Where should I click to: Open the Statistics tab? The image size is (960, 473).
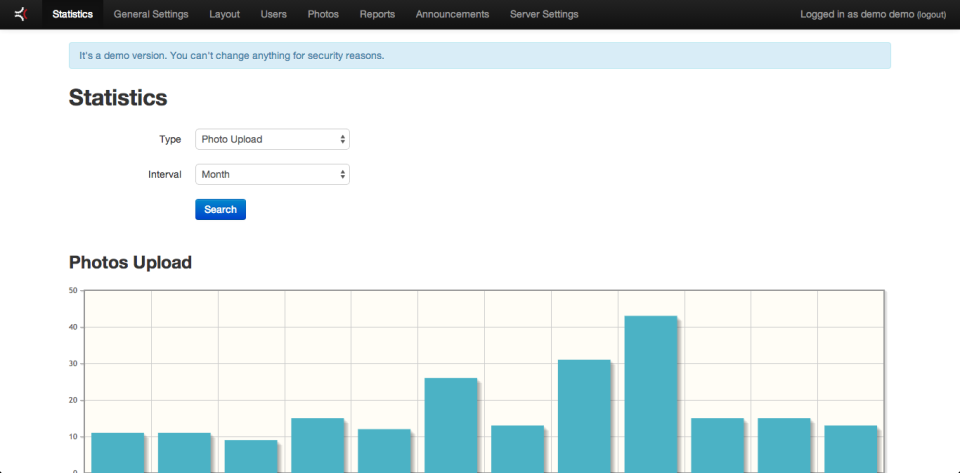tap(73, 14)
